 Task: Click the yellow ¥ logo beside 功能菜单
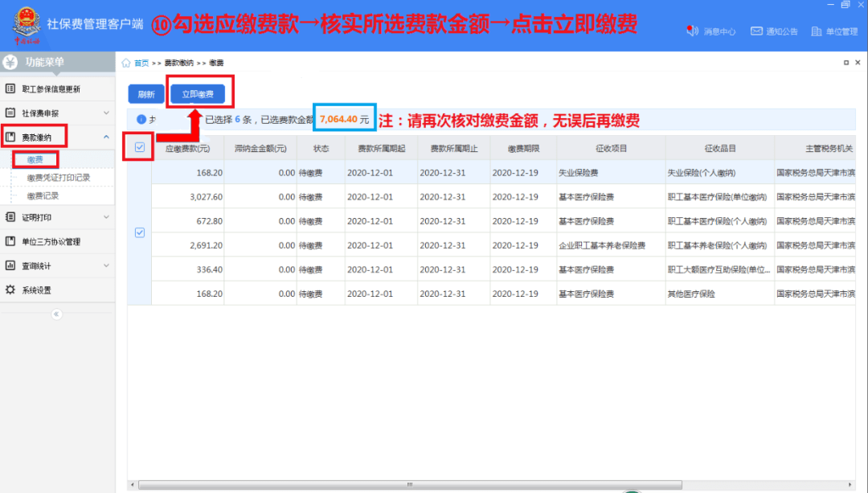[x=10, y=61]
